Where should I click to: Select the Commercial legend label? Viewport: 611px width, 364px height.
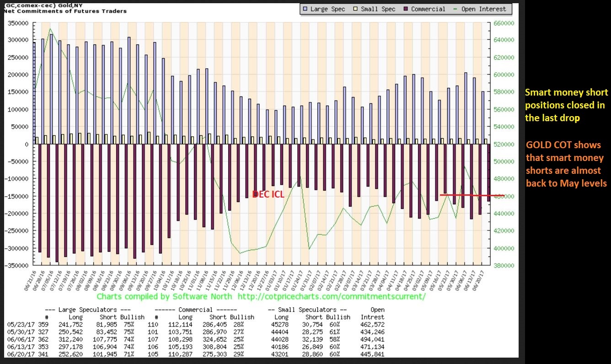[428, 9]
